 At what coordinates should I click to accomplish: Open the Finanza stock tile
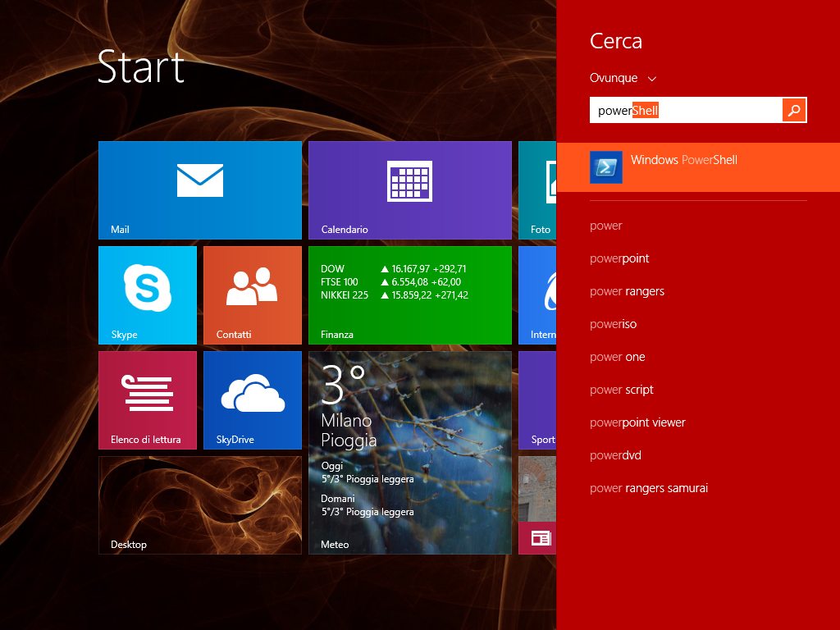point(409,294)
